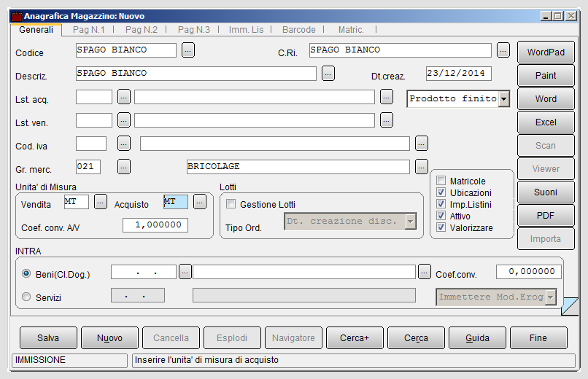Click into the Codice input field
Screen dimensions: 588x379
click(126, 50)
